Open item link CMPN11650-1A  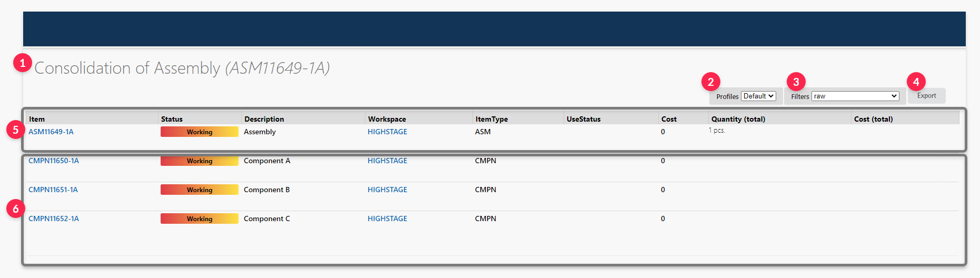coord(54,161)
